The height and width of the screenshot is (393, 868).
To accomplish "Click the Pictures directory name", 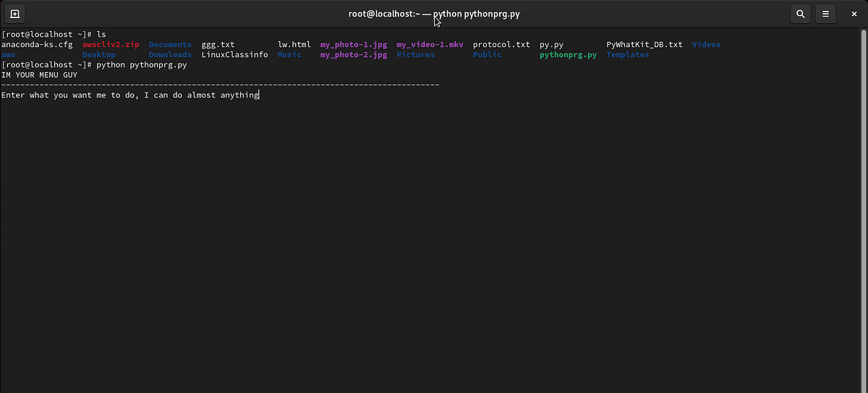I will (x=415, y=55).
